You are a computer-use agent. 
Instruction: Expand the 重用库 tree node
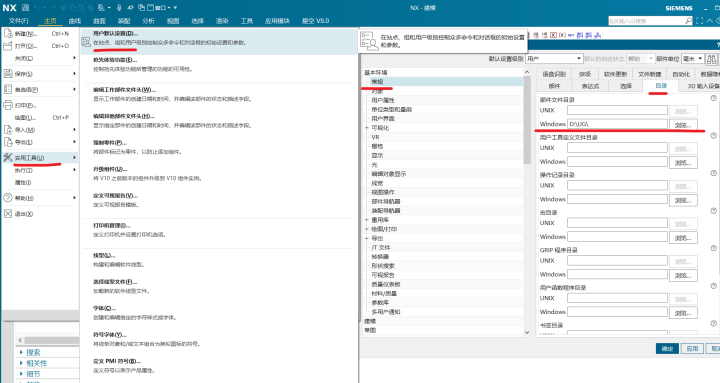click(x=366, y=220)
